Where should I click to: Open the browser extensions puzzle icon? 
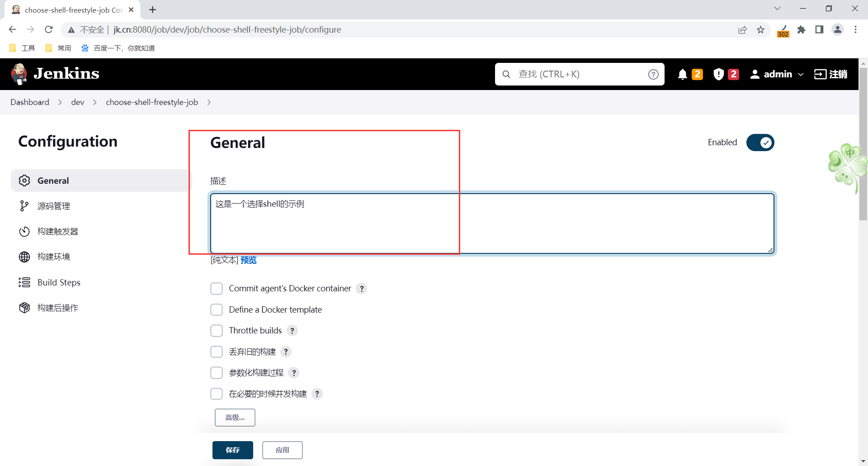802,29
